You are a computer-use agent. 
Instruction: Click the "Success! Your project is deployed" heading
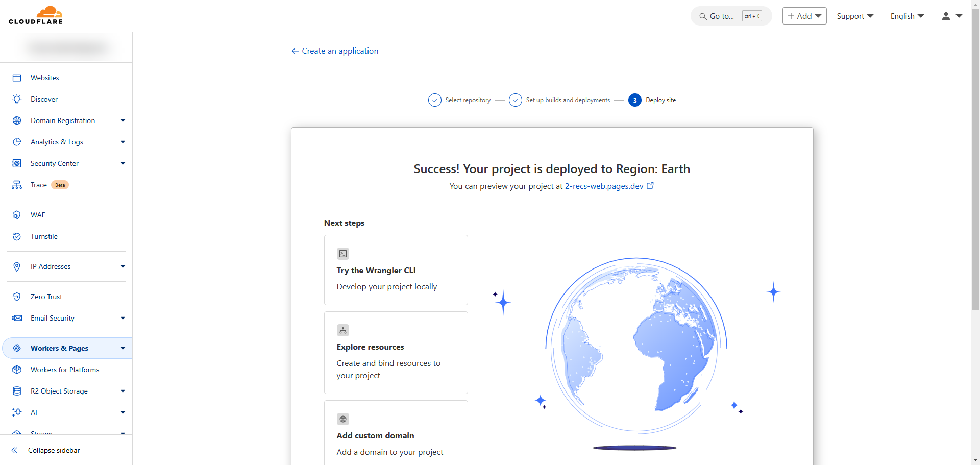tap(552, 169)
